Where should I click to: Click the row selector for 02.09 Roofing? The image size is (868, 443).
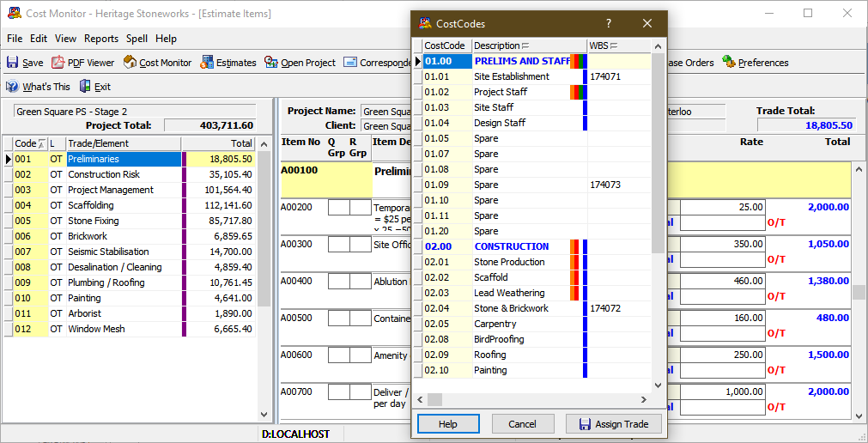418,355
